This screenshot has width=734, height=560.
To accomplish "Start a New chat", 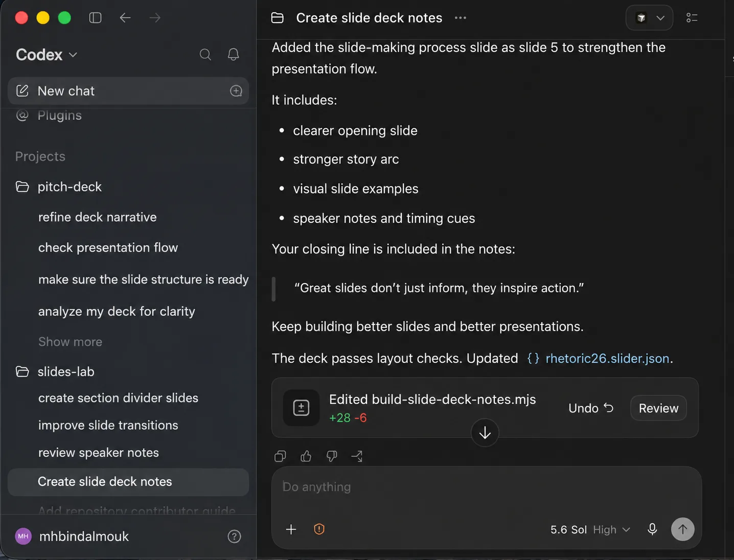I will click(x=128, y=91).
